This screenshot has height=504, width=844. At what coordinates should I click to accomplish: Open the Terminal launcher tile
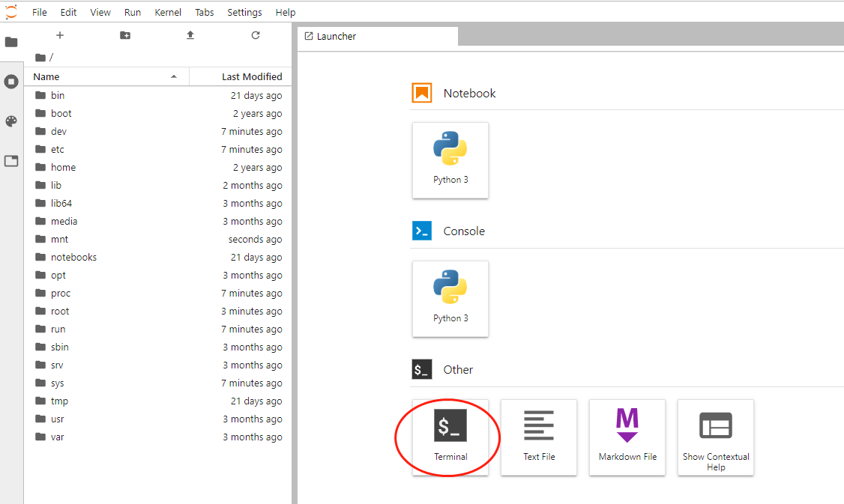450,437
